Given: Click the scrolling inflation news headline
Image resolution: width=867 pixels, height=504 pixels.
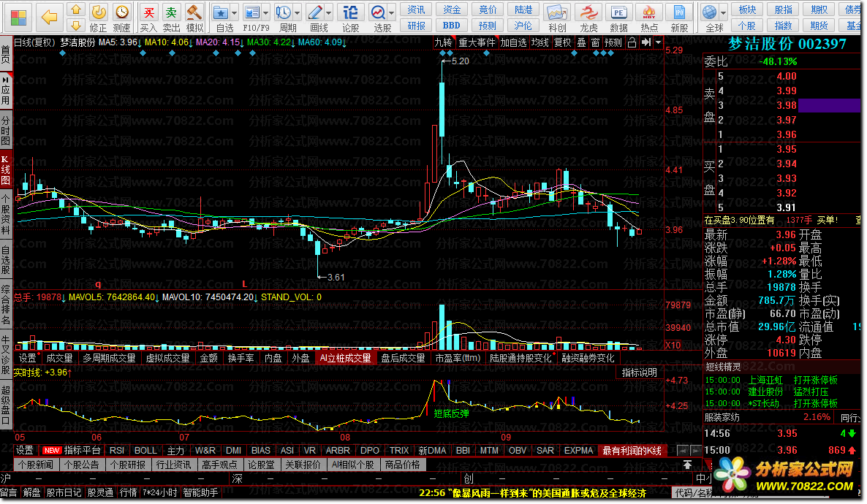Looking at the screenshot, I should tap(532, 492).
